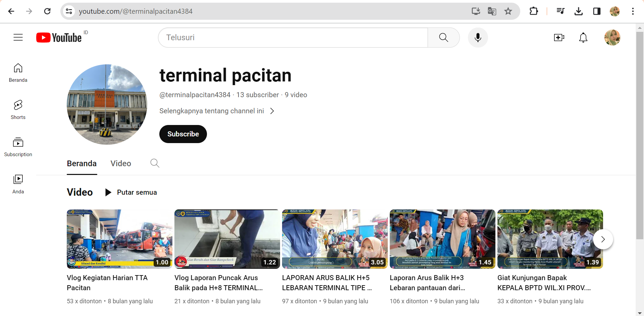
Task: Bookmark this page with star icon
Action: [508, 11]
